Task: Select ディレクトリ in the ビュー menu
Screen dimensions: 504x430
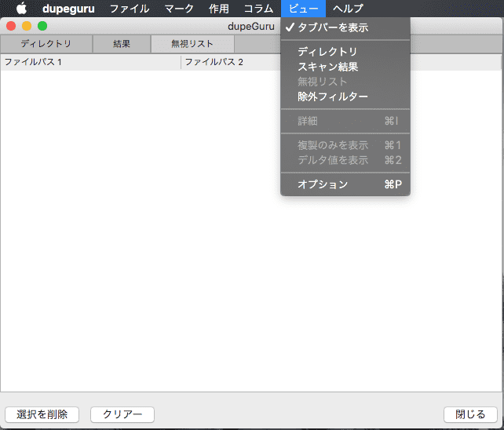Action: [x=327, y=52]
